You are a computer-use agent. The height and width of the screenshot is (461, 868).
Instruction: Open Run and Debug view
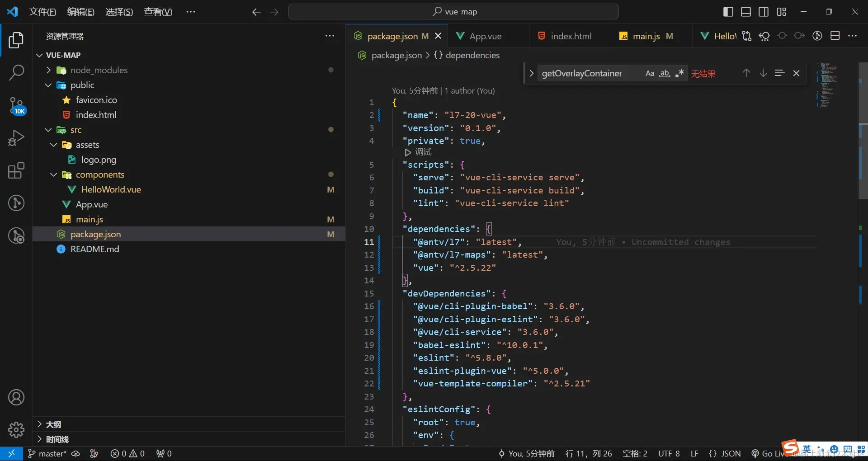16,138
